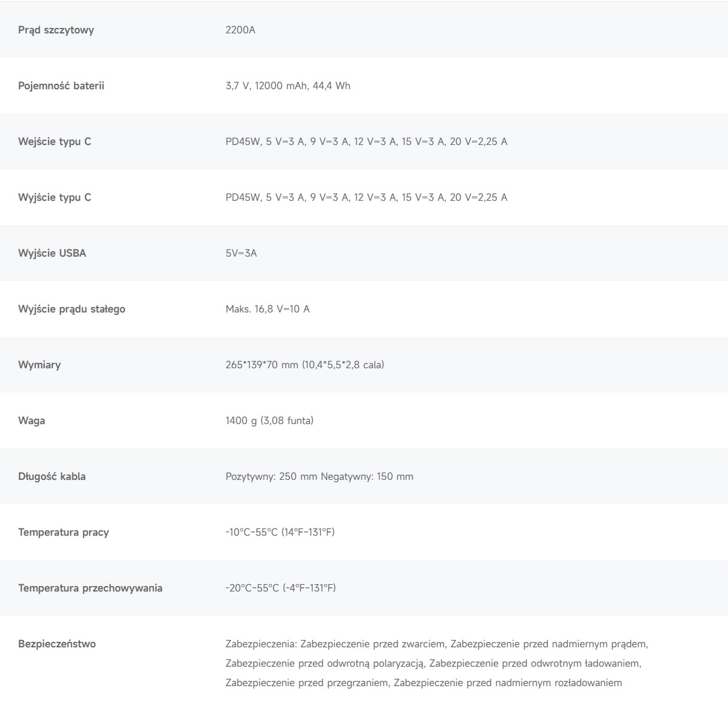Click the 'Waga' row label
The width and height of the screenshot is (728, 711).
(32, 421)
